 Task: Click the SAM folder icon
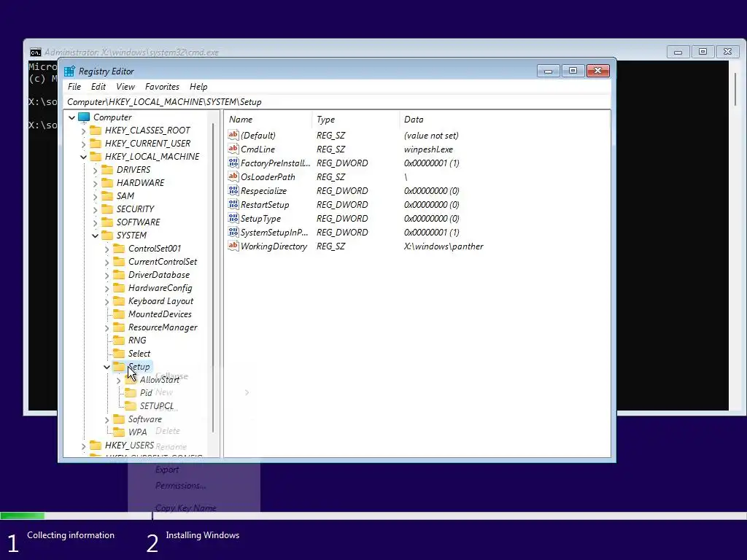108,196
